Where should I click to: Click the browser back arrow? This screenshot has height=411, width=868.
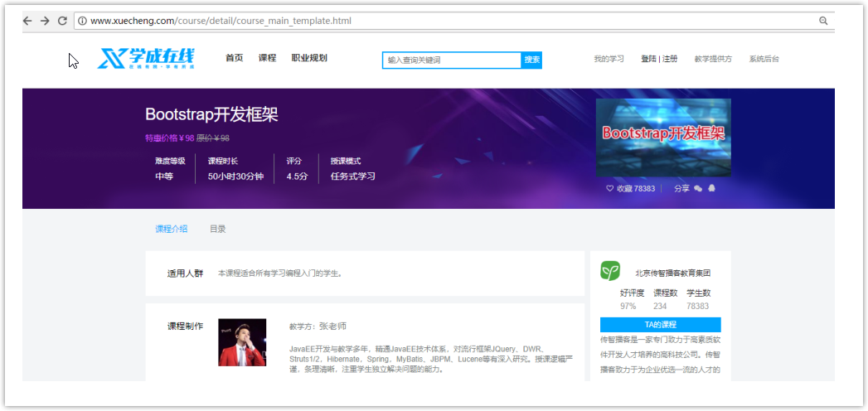pos(27,21)
